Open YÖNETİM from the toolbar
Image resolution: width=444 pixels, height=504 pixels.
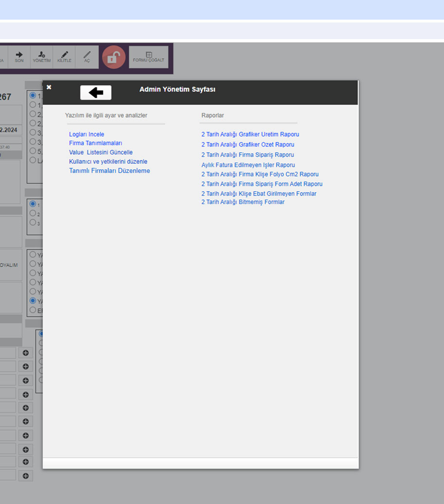pyautogui.click(x=41, y=57)
